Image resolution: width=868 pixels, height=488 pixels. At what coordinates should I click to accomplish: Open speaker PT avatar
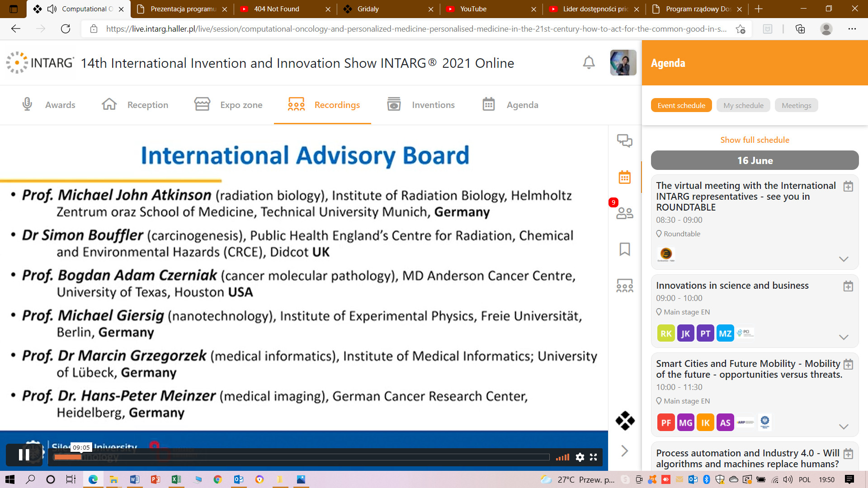[x=705, y=333]
